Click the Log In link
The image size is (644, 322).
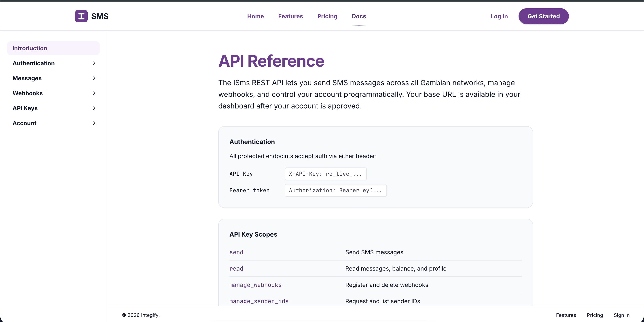tap(499, 16)
